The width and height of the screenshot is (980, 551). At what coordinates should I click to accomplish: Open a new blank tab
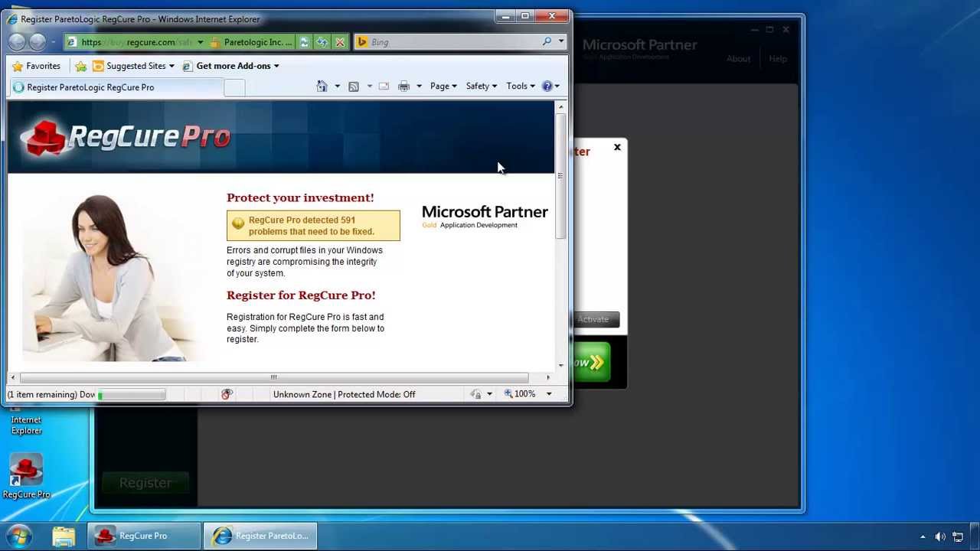coord(234,87)
